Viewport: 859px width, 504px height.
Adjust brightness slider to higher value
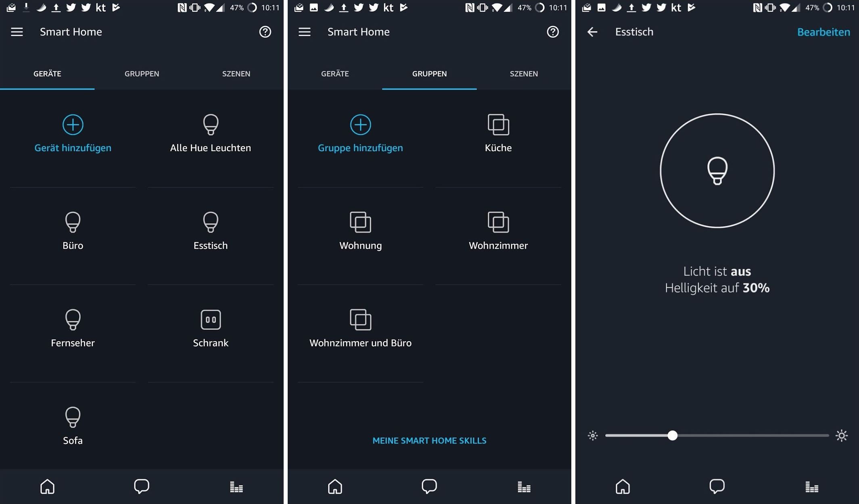click(780, 435)
